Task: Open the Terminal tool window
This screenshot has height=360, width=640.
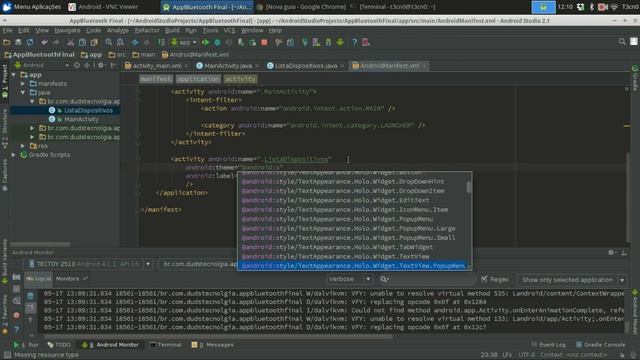Action: [165, 345]
